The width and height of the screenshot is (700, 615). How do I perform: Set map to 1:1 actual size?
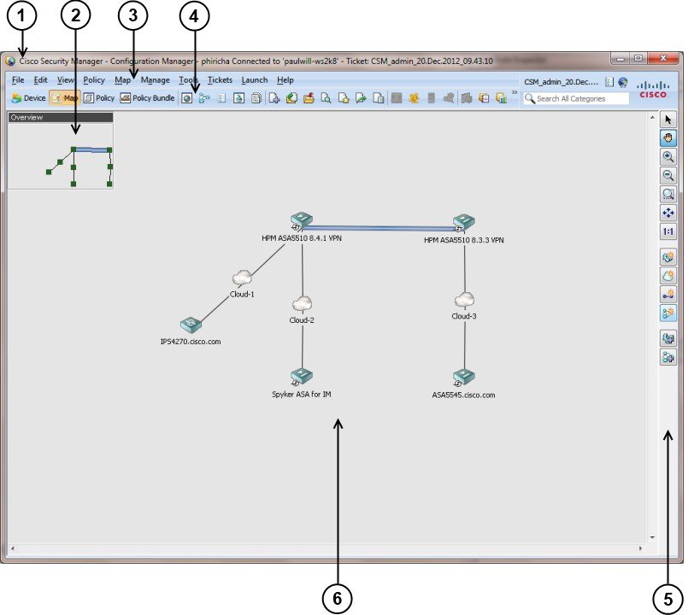668,231
